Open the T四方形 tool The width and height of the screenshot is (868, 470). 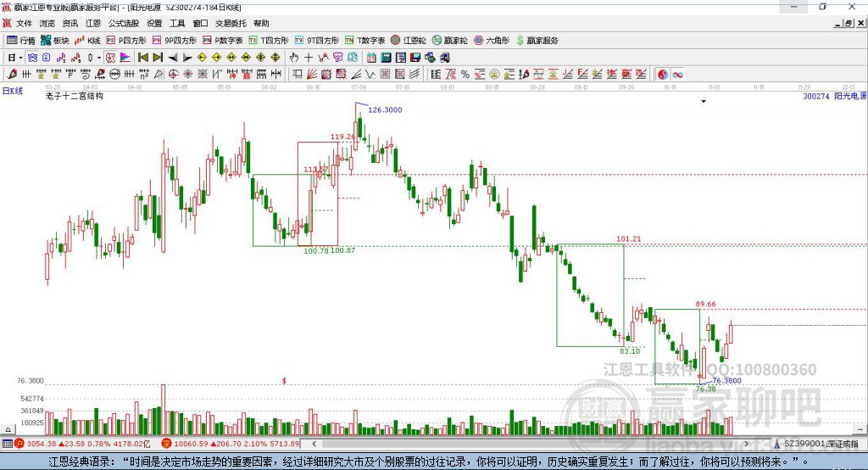(x=269, y=41)
